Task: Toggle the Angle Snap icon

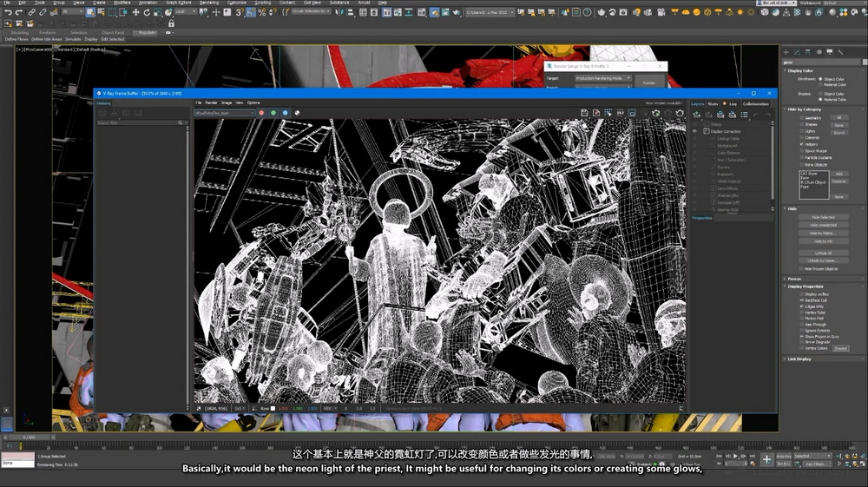Action: [x=251, y=12]
